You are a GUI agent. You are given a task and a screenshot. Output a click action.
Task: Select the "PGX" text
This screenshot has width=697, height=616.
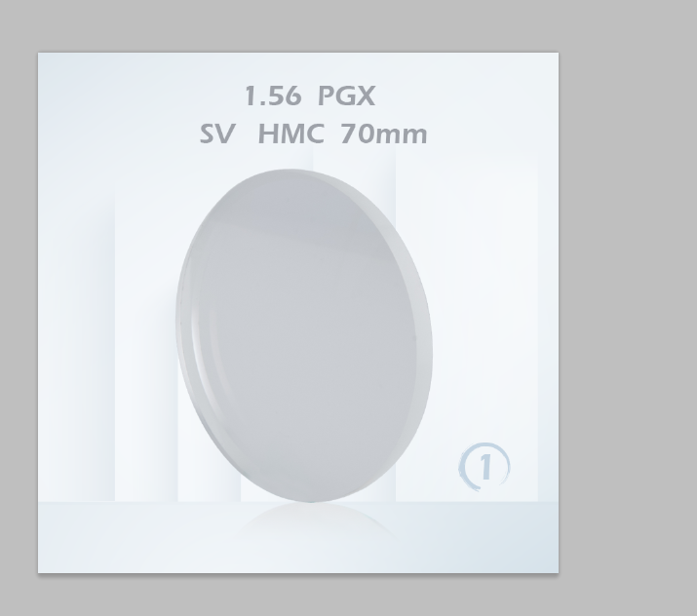tap(347, 96)
